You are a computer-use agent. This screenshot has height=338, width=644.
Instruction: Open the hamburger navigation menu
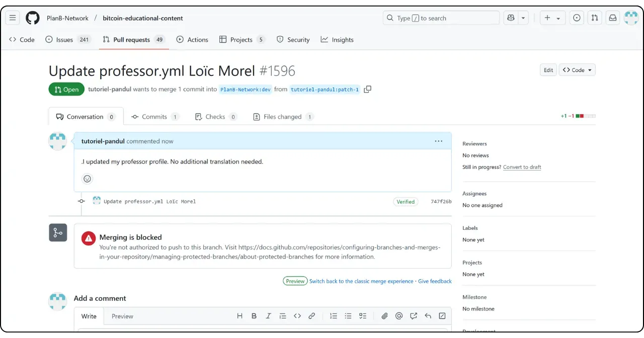[x=13, y=18]
